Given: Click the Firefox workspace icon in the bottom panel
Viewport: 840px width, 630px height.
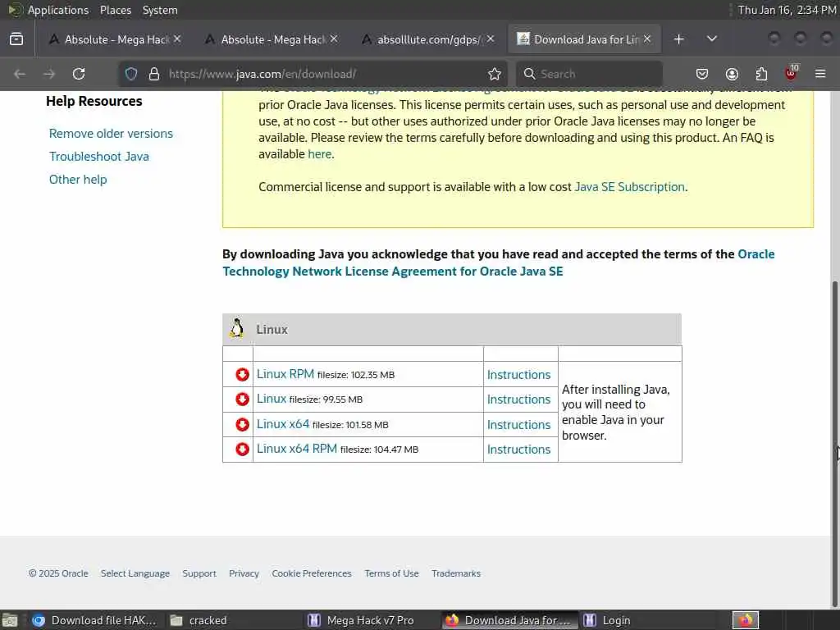Looking at the screenshot, I should (x=746, y=620).
